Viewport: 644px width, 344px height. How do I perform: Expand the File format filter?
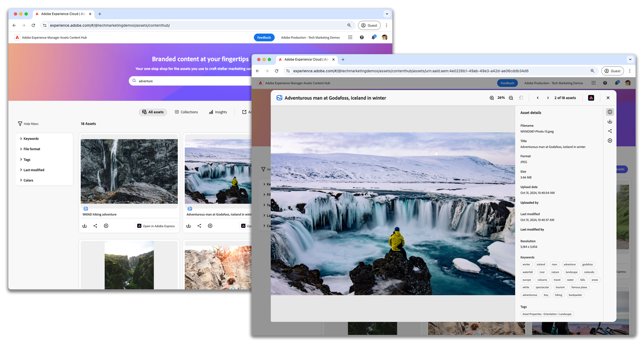(30, 149)
